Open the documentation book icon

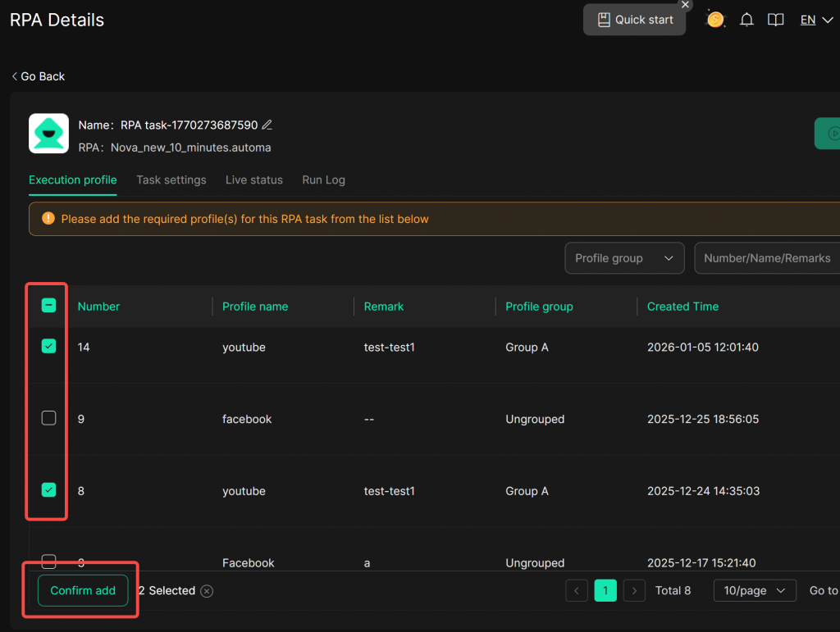(x=775, y=20)
